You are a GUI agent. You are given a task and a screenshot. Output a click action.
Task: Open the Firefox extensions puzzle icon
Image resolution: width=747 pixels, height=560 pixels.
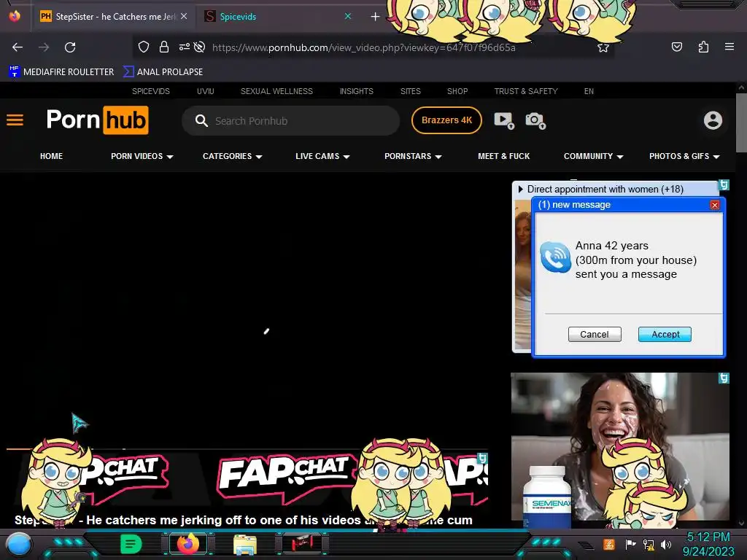[703, 47]
